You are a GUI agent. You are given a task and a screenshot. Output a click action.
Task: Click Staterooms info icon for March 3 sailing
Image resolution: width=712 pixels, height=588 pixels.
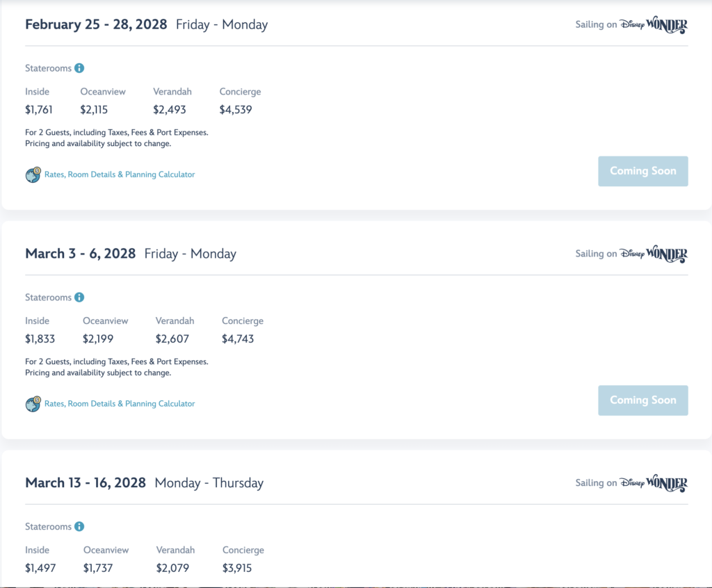point(79,297)
